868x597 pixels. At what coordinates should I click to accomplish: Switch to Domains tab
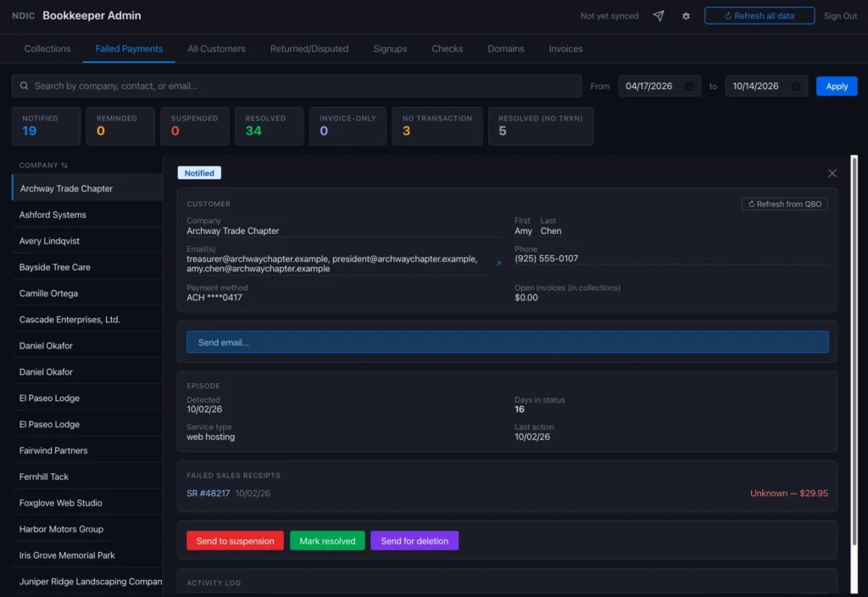(x=505, y=48)
